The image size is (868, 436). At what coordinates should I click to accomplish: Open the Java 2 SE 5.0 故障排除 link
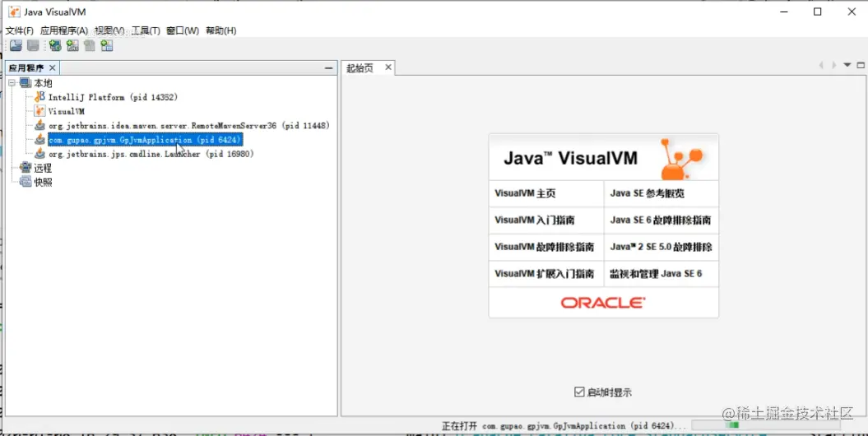(661, 247)
